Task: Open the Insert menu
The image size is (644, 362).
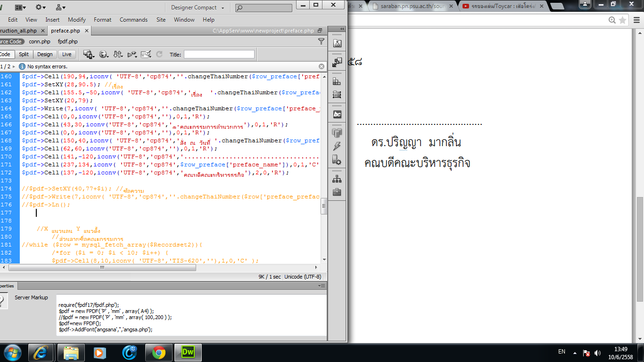Action: [52, 20]
